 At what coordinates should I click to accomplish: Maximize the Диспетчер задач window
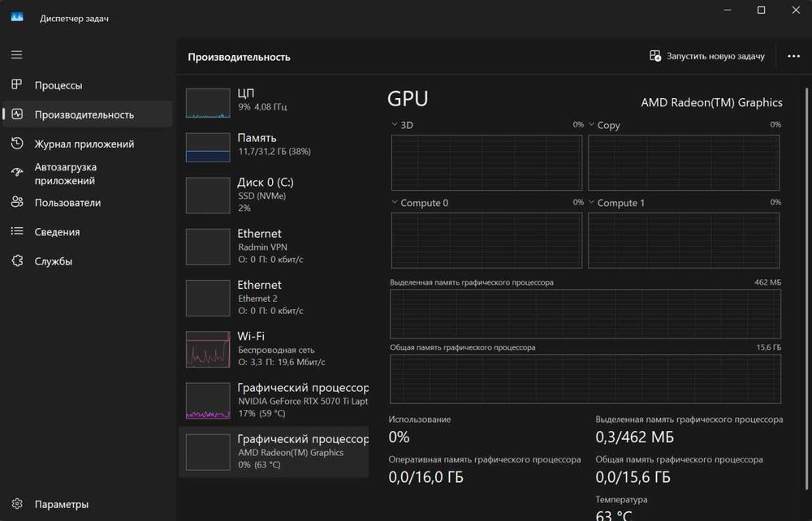[762, 10]
